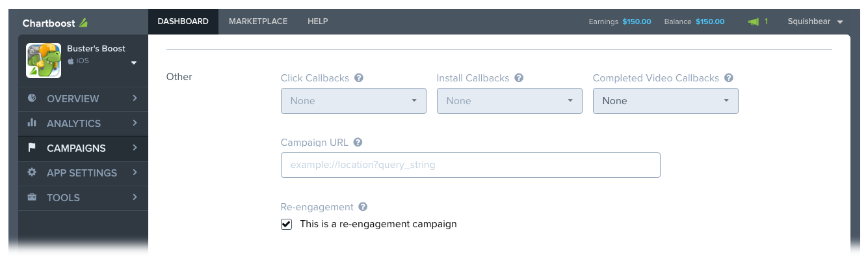Show help for Campaign URL
The height and width of the screenshot is (265, 868).
358,142
